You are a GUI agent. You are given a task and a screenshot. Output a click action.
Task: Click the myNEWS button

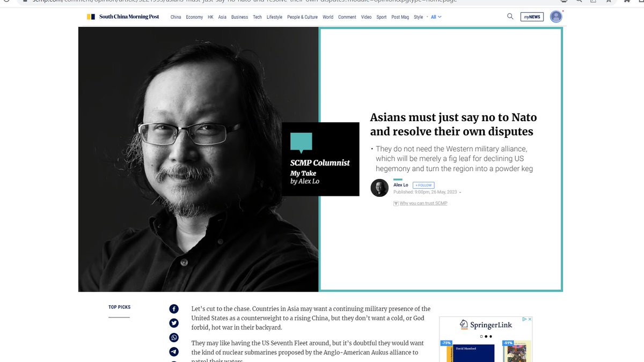point(532,17)
